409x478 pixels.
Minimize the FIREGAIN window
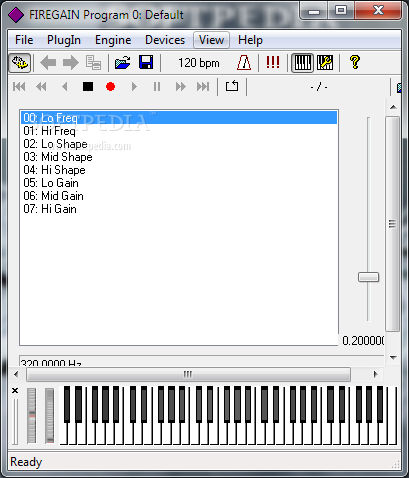tap(314, 11)
